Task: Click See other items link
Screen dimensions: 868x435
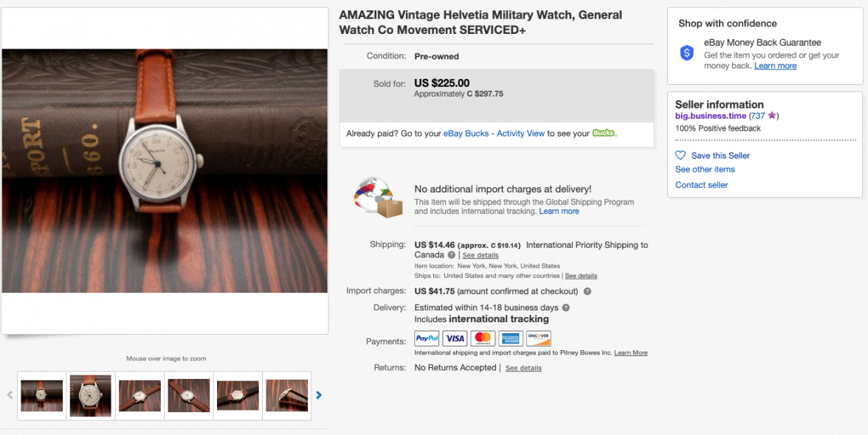Action: click(x=705, y=170)
